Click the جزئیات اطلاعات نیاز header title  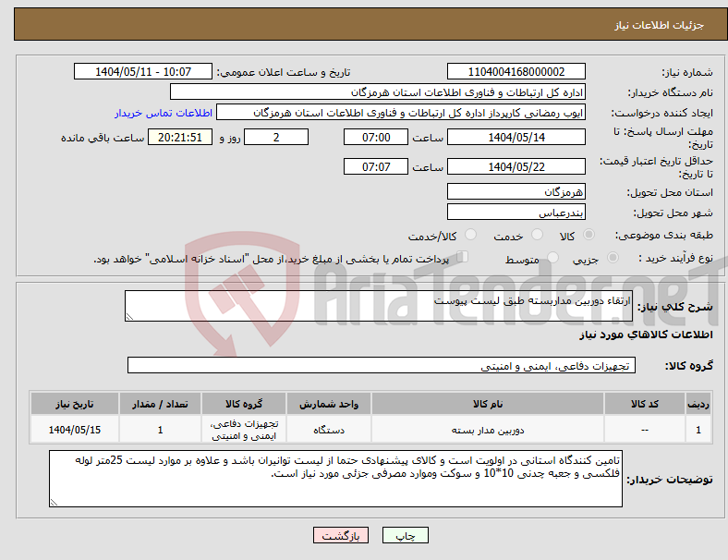pyautogui.click(x=660, y=25)
